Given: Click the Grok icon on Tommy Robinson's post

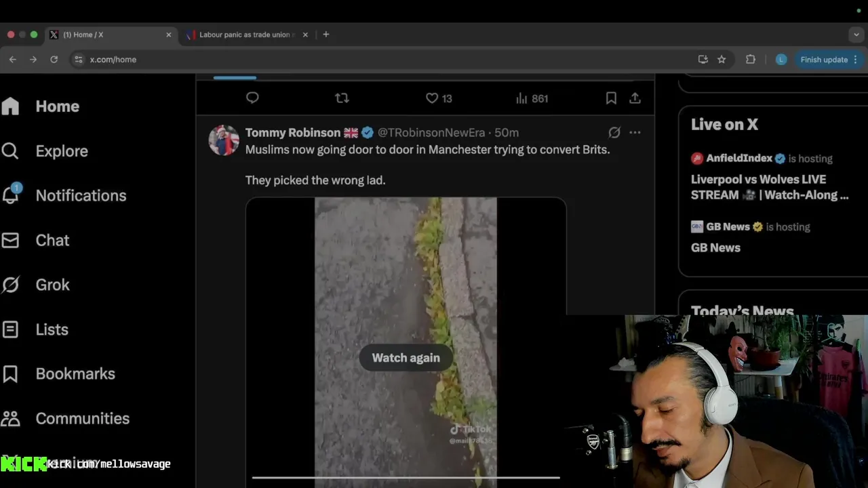Looking at the screenshot, I should pos(614,132).
